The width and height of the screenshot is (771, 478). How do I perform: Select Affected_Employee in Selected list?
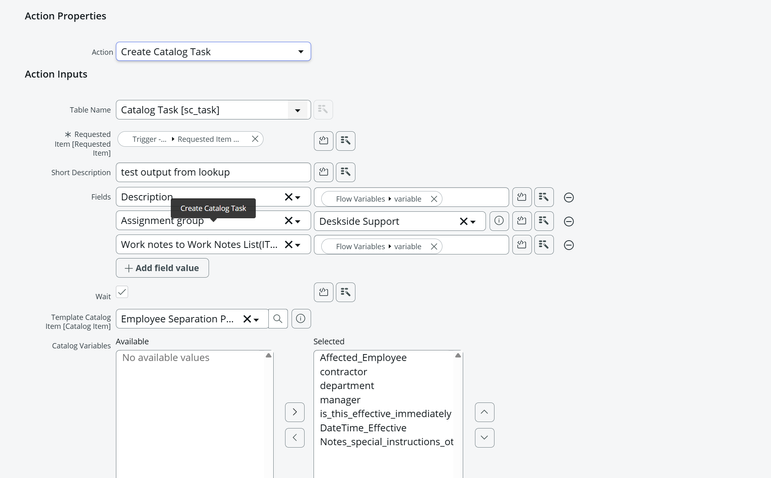pos(363,358)
